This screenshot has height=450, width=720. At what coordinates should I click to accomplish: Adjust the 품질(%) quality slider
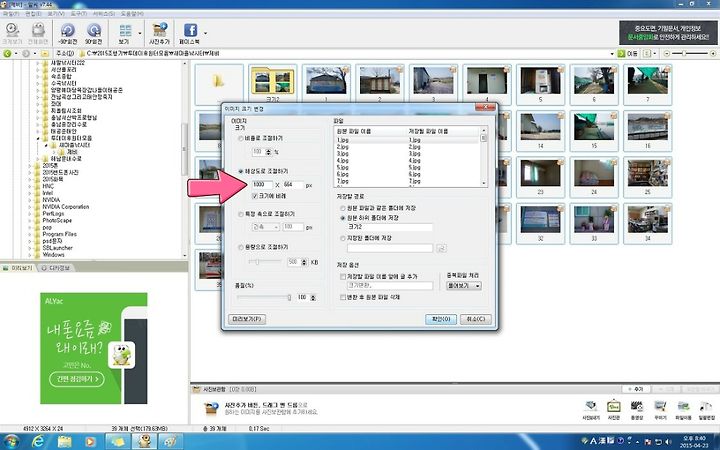[264, 298]
